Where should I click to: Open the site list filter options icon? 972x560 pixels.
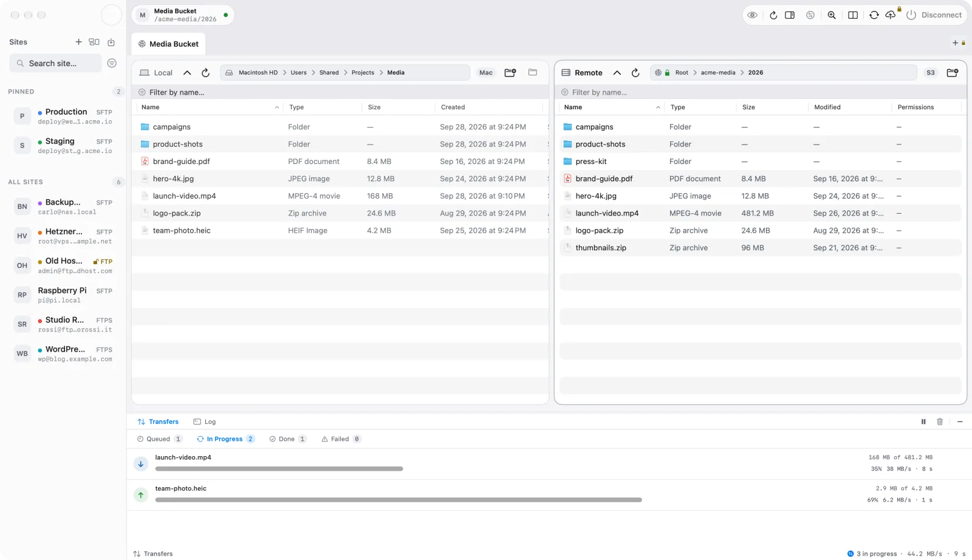(112, 63)
